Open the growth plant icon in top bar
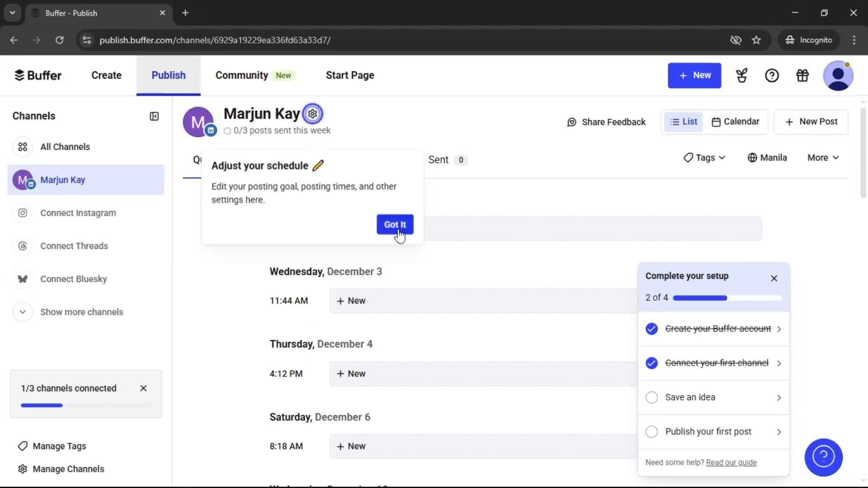868x488 pixels. tap(742, 75)
